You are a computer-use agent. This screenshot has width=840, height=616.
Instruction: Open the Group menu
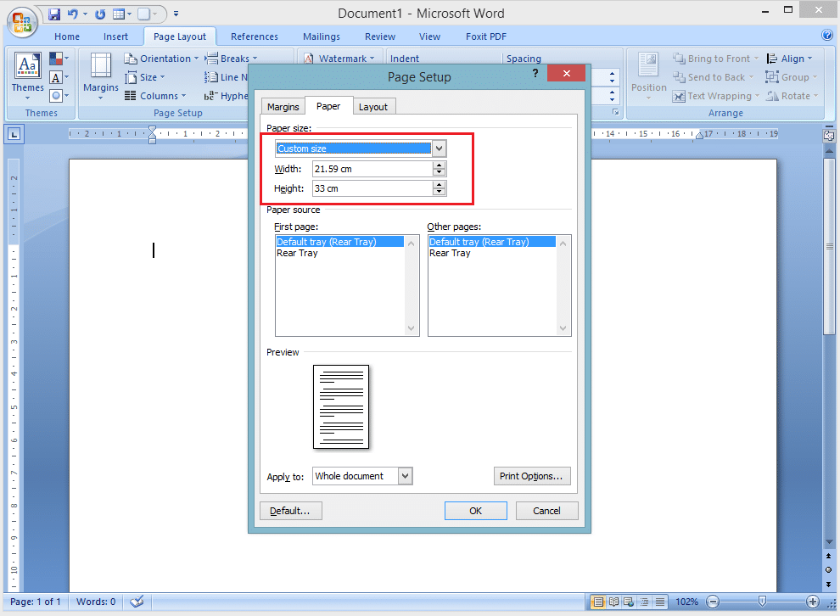point(792,77)
